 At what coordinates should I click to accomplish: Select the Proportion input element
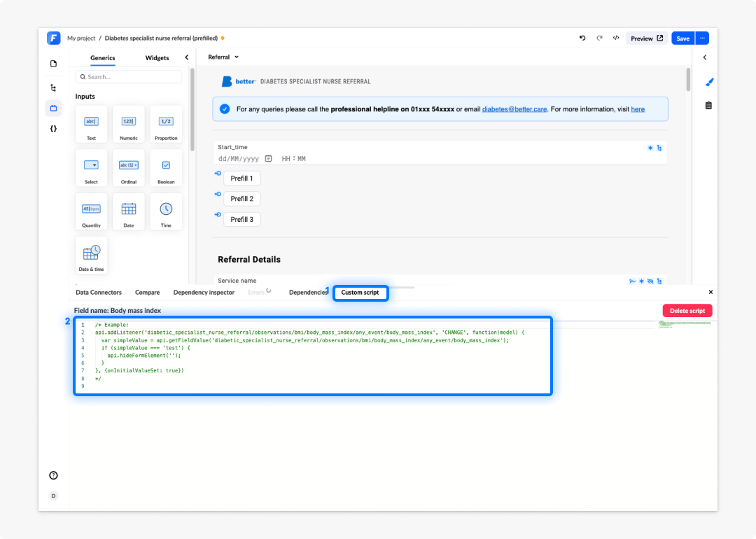[166, 125]
